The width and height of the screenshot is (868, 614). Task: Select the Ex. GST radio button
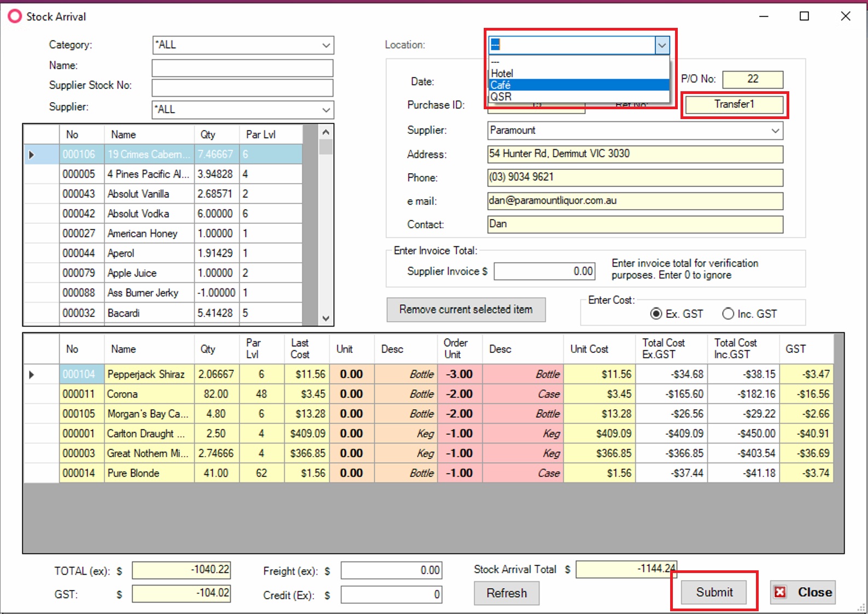pyautogui.click(x=656, y=314)
